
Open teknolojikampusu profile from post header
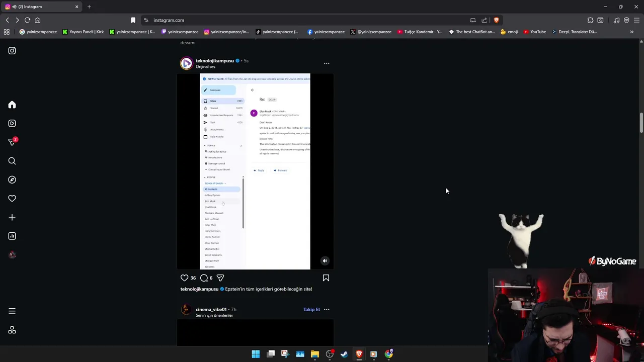click(215, 61)
